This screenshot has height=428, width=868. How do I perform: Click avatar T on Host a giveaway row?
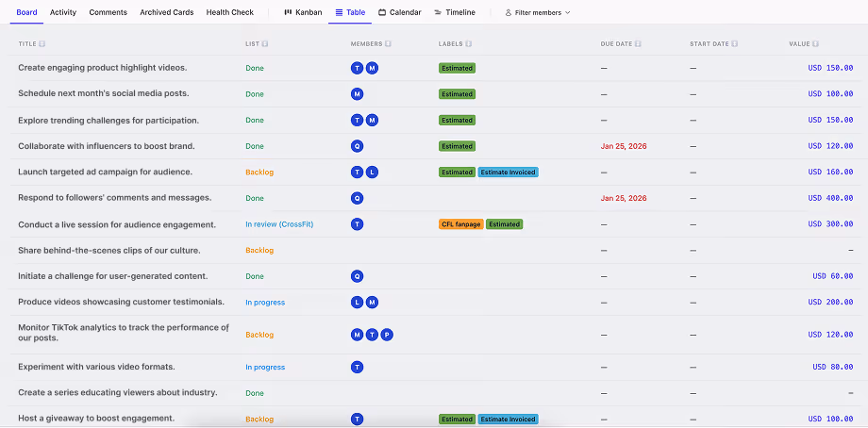(357, 420)
